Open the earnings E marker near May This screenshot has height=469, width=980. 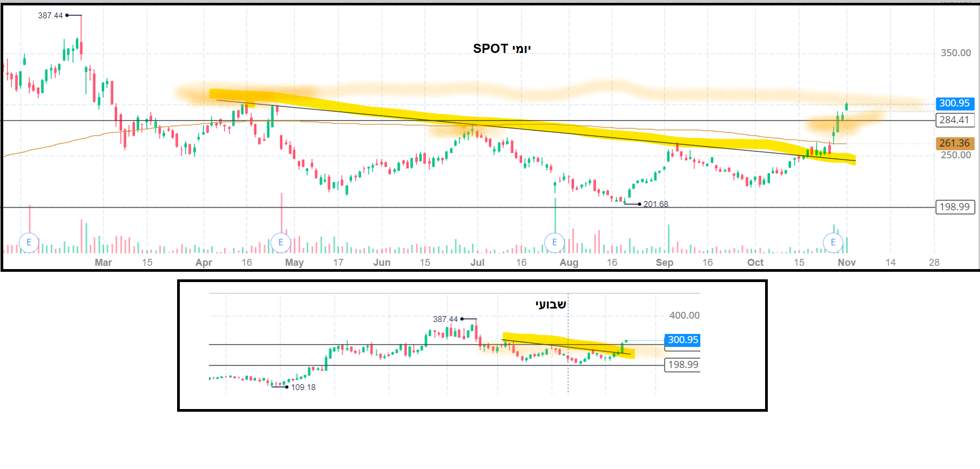pos(281,243)
